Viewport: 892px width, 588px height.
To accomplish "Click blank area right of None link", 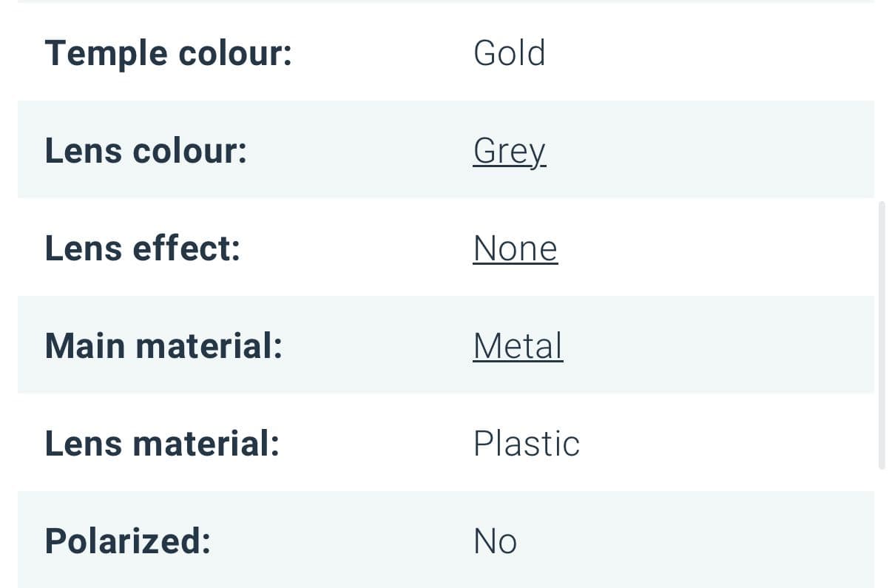I will [716, 249].
